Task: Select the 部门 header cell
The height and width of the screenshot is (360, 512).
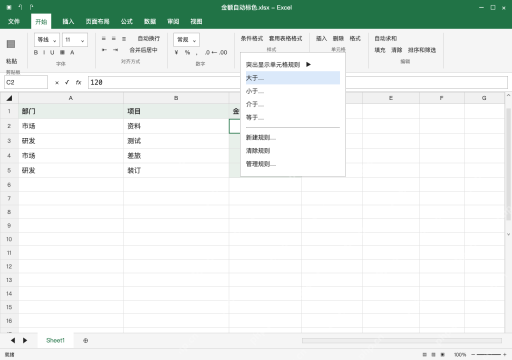Action: [71, 111]
